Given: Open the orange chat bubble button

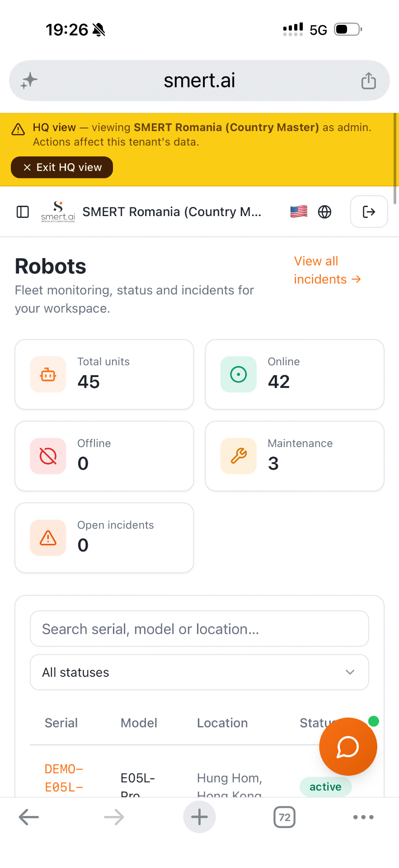Looking at the screenshot, I should (348, 747).
